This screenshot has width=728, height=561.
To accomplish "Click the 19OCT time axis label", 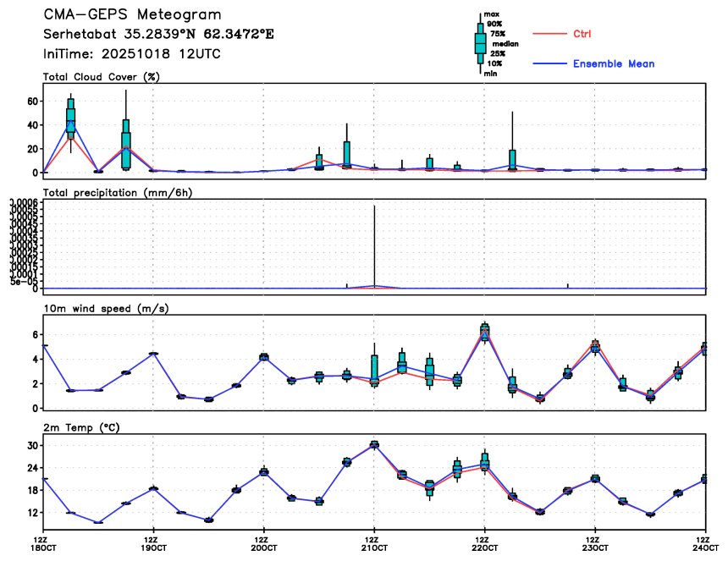I will pyautogui.click(x=152, y=544).
